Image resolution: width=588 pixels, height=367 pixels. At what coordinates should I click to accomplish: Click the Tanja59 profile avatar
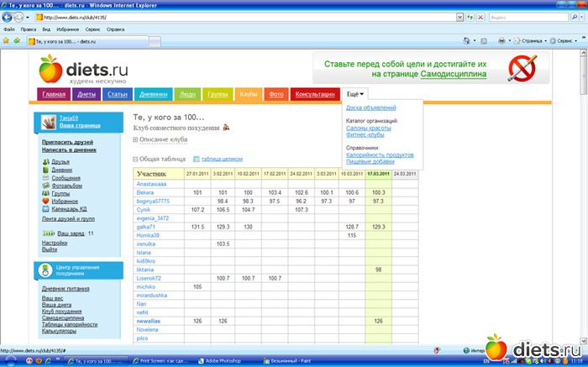[x=49, y=123]
